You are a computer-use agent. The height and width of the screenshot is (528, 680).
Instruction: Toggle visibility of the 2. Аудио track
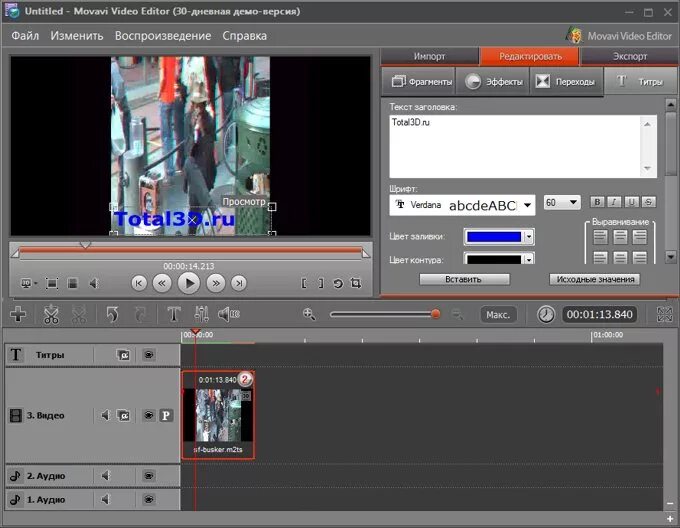point(148,476)
